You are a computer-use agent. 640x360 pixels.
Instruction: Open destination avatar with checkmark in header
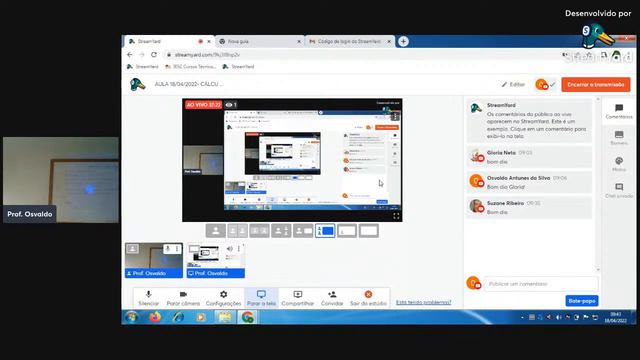click(x=545, y=84)
